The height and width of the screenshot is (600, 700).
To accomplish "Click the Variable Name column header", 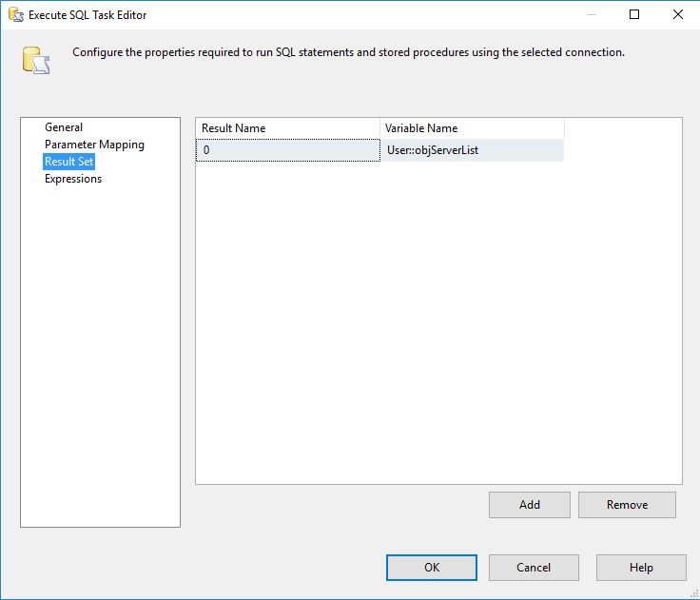I will click(472, 128).
